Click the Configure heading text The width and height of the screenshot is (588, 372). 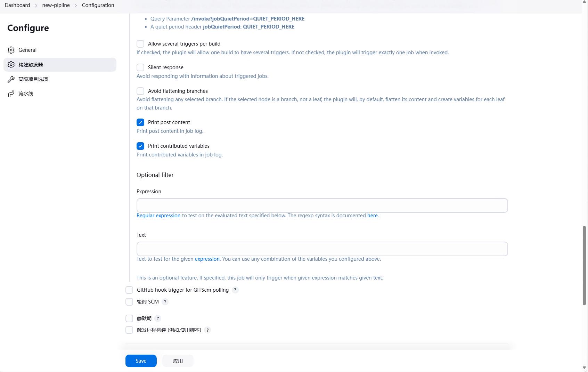[28, 28]
